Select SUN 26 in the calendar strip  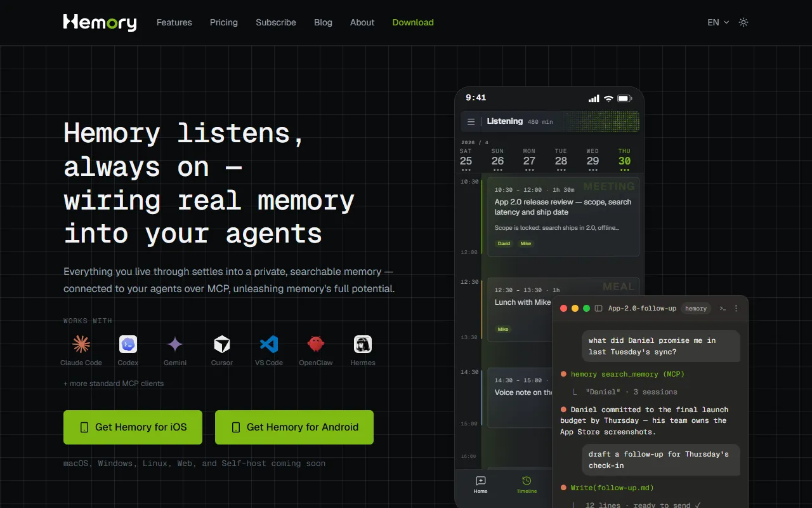[498, 159]
